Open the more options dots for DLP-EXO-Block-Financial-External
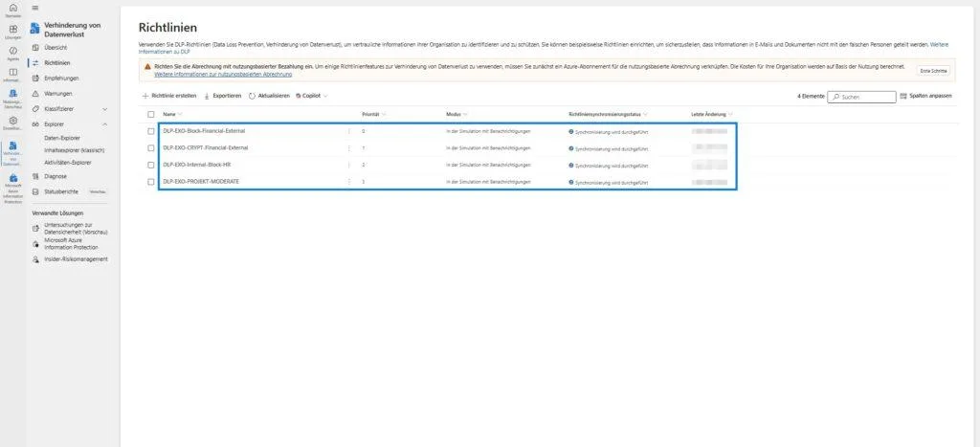 coord(348,130)
